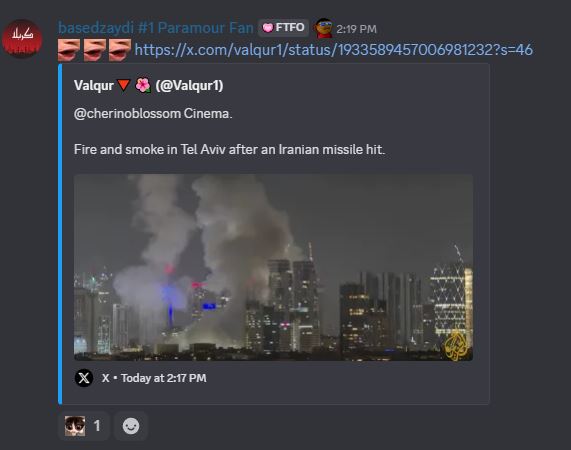Click the third lips emoji

click(x=120, y=50)
